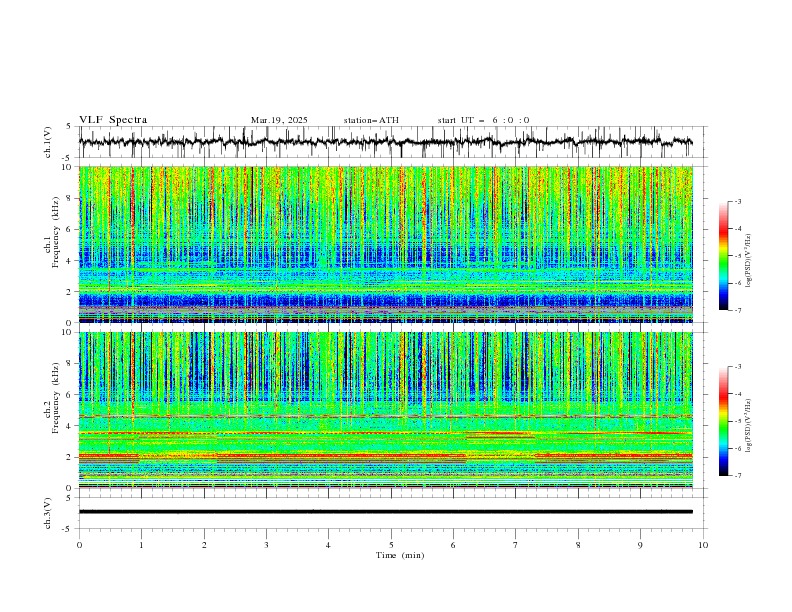Screen dimensions: 792x612
Task: Click the "ch.3(V)" axis label
Action: point(48,513)
